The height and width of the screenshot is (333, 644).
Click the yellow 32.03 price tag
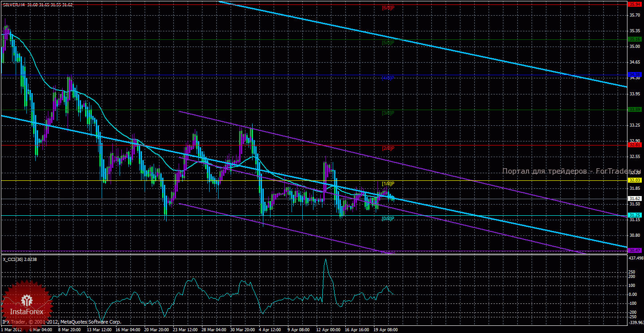pyautogui.click(x=635, y=180)
